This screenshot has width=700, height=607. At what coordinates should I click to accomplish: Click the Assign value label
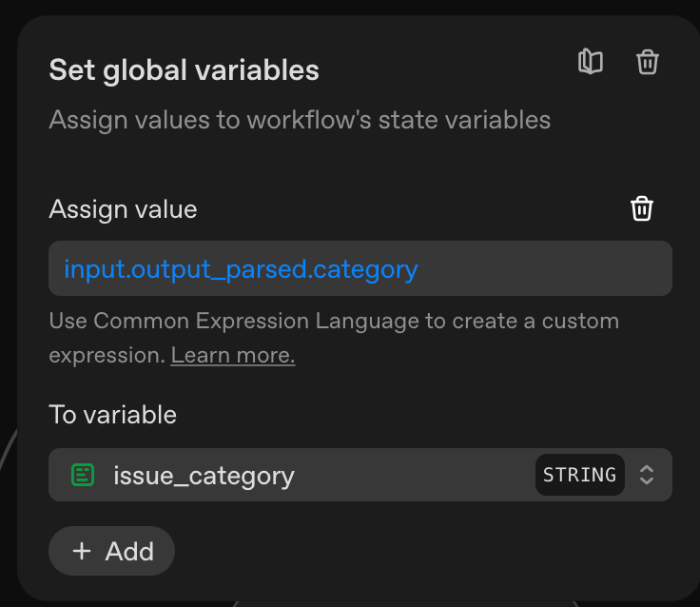point(123,209)
